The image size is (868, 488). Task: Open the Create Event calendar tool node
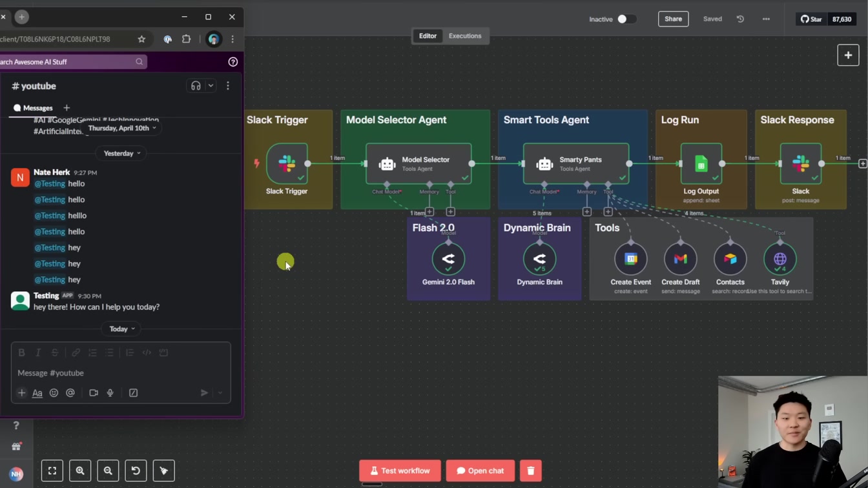coord(631,259)
